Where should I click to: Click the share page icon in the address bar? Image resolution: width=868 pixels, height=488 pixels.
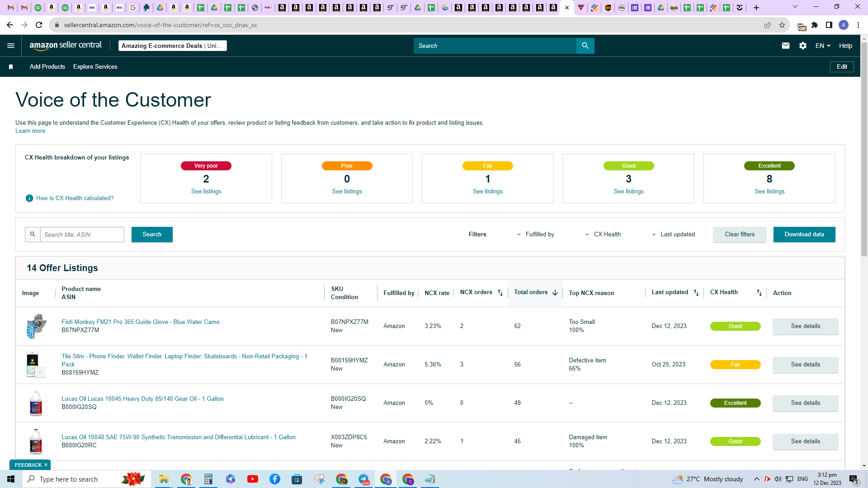[768, 25]
